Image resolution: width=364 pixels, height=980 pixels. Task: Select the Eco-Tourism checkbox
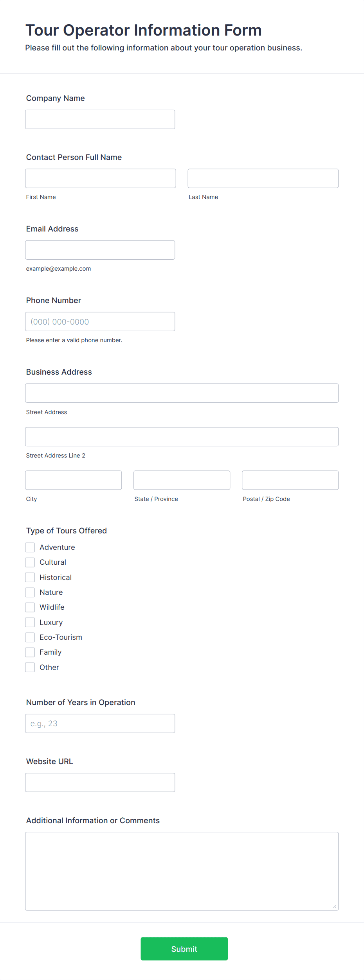coord(30,637)
